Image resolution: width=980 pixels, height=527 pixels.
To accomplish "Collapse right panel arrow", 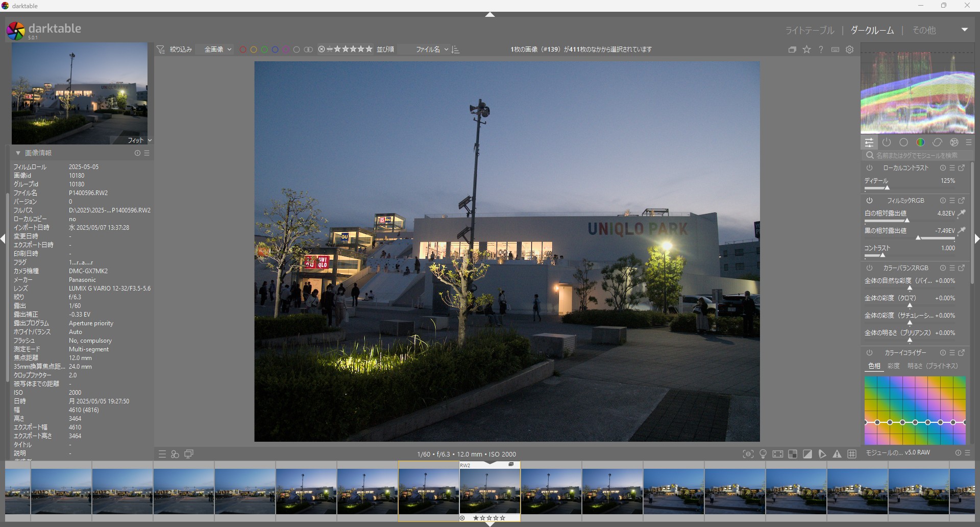I will point(977,238).
